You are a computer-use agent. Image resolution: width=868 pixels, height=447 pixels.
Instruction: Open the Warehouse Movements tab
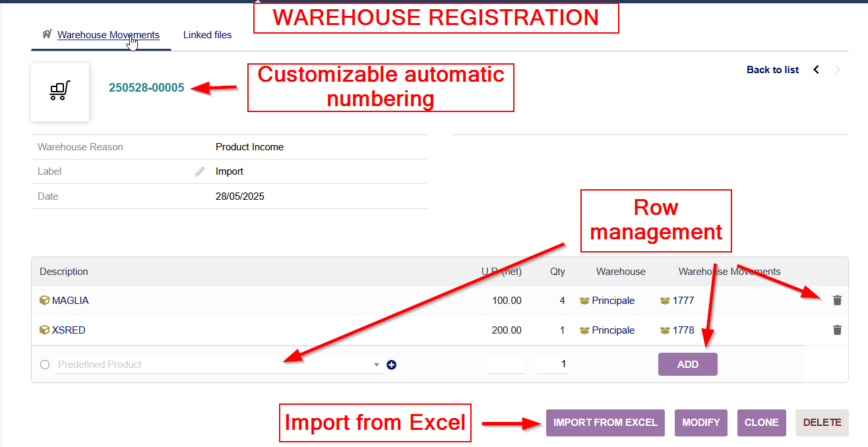pos(108,35)
